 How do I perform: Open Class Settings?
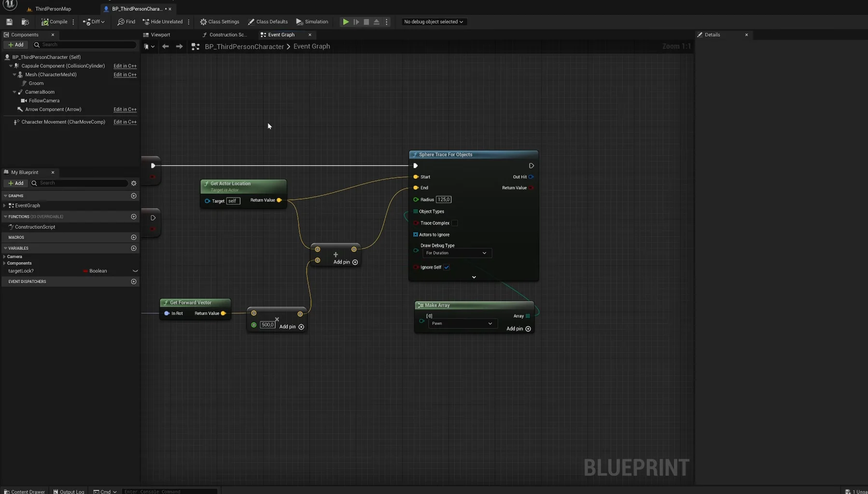click(220, 22)
